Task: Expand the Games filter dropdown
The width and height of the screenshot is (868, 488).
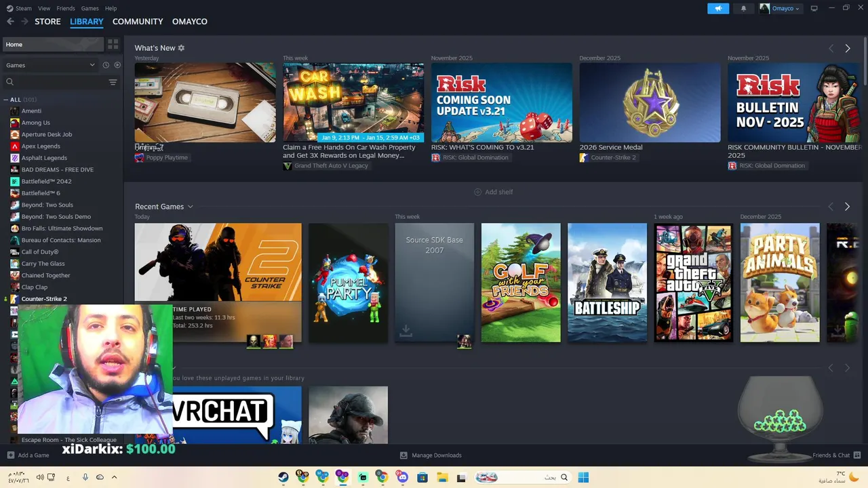Action: point(51,65)
